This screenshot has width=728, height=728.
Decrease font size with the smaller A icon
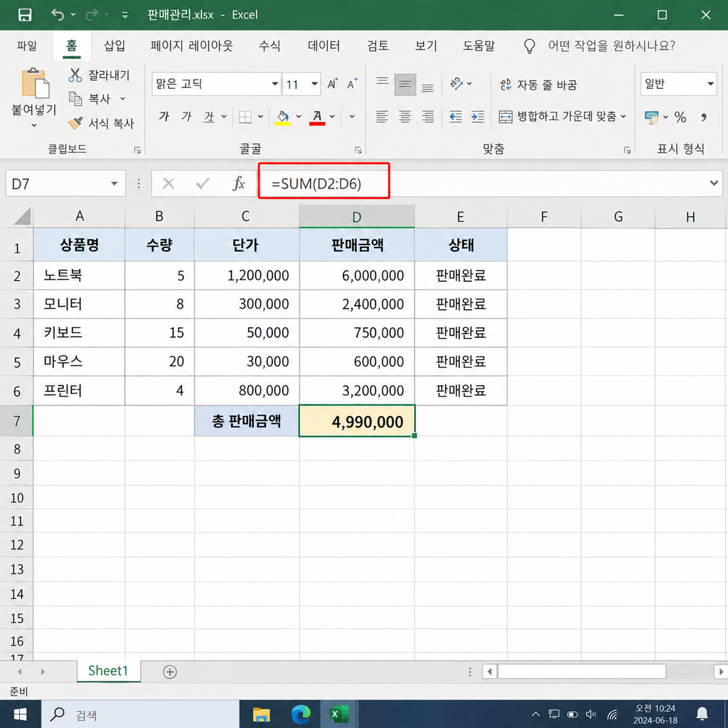[353, 84]
